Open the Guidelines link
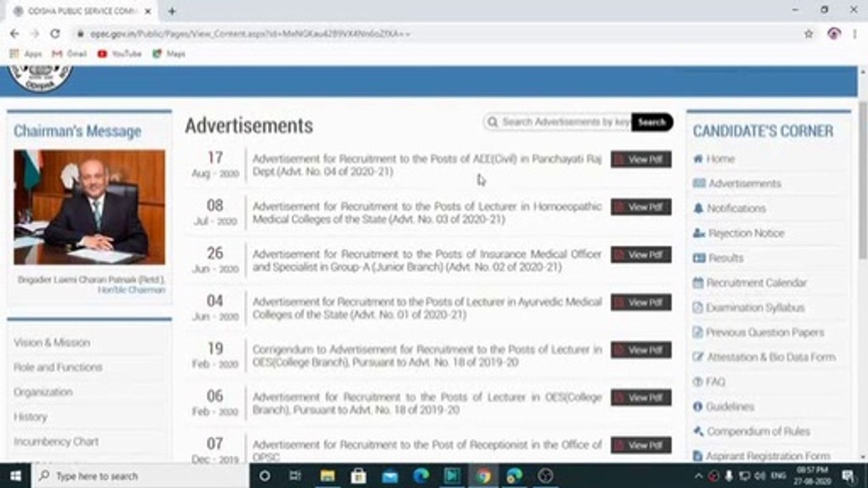Viewport: 868px width, 488px height. click(x=723, y=407)
